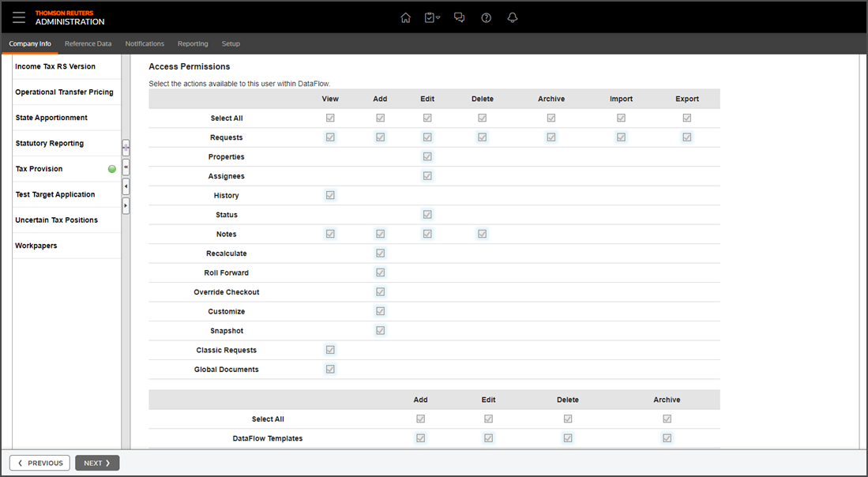Screen dimensions: 868x477
Task: Toggle Select All Export checkbox in first table
Action: click(x=687, y=118)
